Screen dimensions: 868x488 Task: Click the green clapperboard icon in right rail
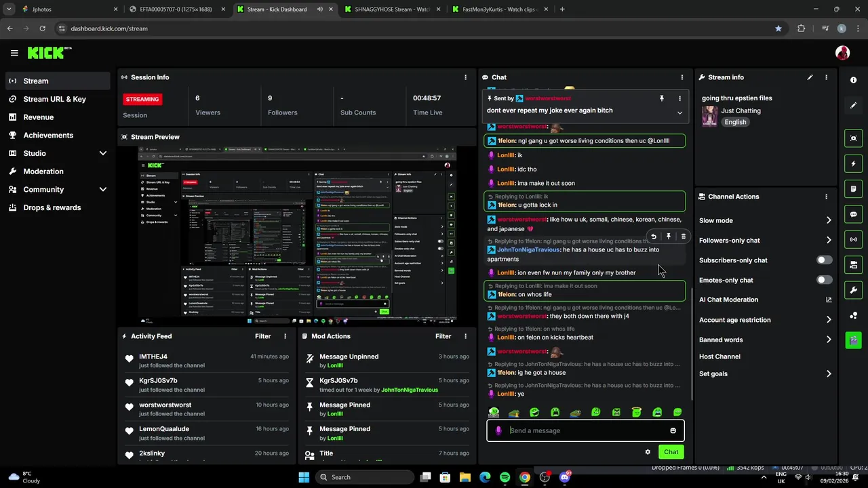tap(853, 340)
